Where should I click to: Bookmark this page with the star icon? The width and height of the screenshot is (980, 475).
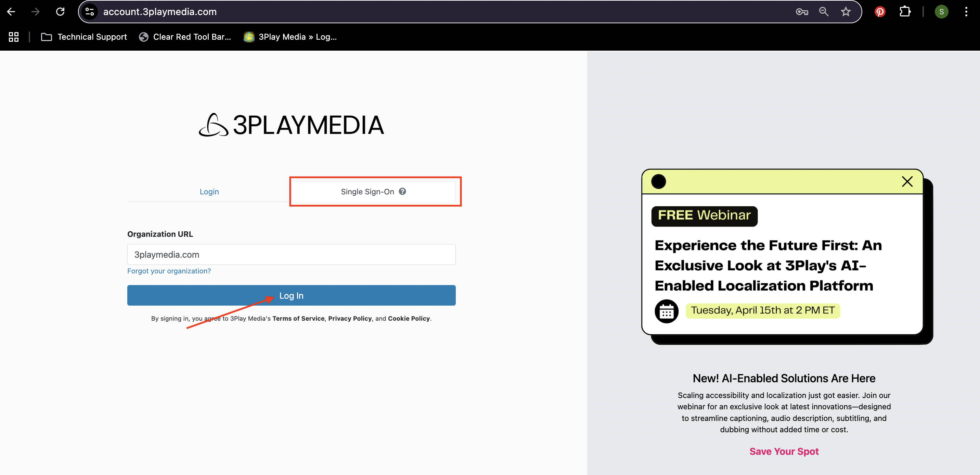(x=845, y=12)
